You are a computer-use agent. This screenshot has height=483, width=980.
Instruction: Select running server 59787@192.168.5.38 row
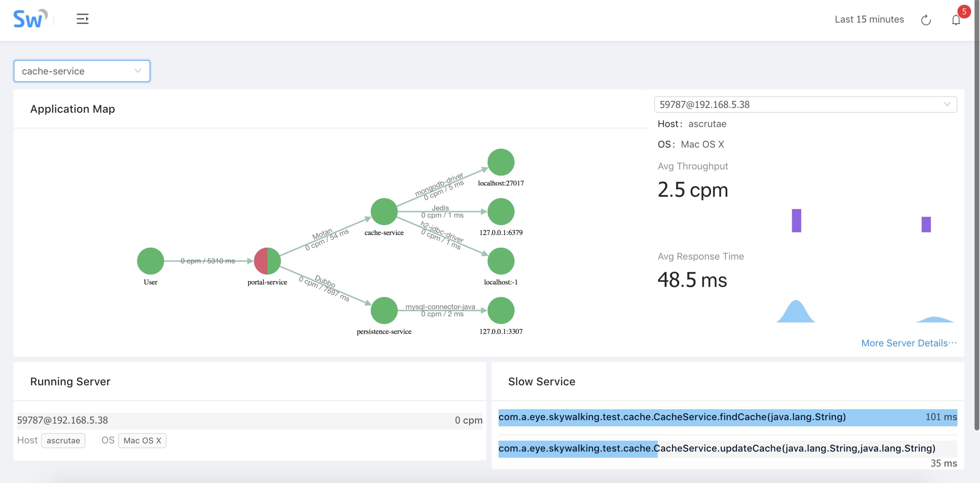coord(250,420)
